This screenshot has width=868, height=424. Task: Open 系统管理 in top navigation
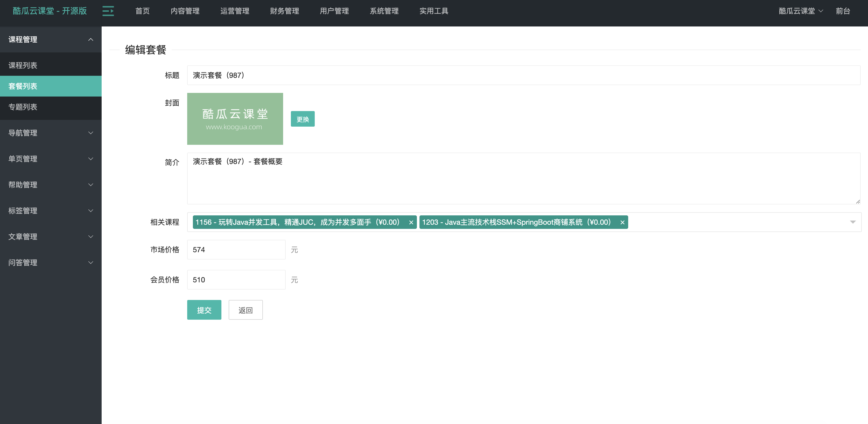point(384,11)
